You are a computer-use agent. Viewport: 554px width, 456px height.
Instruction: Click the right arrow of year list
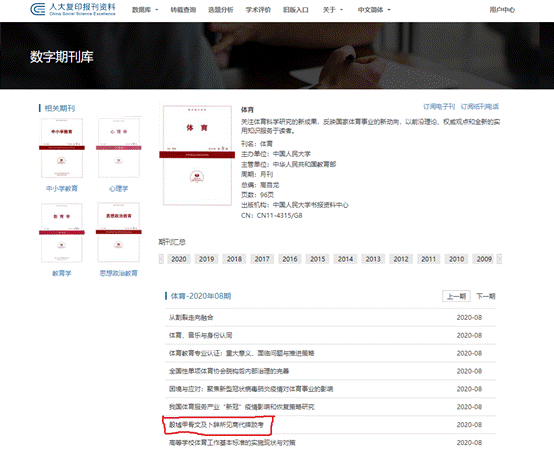(x=499, y=259)
